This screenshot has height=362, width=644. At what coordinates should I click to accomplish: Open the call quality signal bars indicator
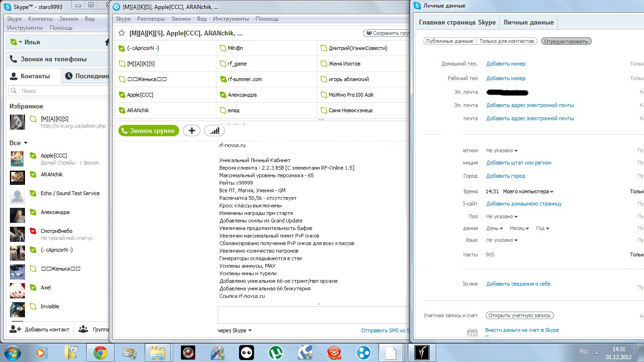coord(214,131)
